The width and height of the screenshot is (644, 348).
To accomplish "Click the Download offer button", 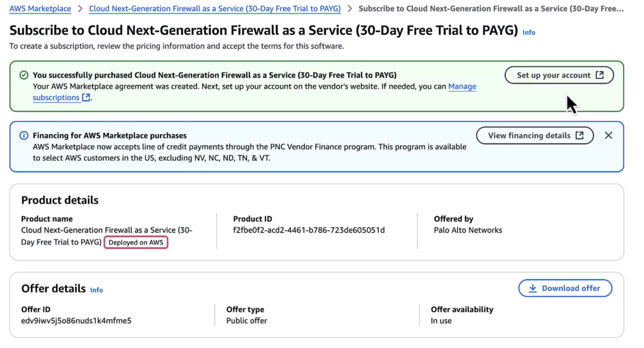I will point(565,288).
